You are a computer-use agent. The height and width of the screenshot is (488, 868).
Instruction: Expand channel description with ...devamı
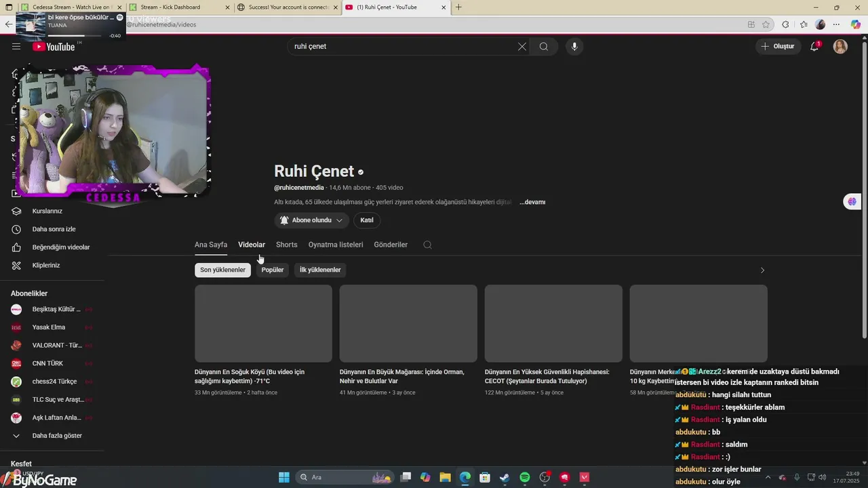532,202
